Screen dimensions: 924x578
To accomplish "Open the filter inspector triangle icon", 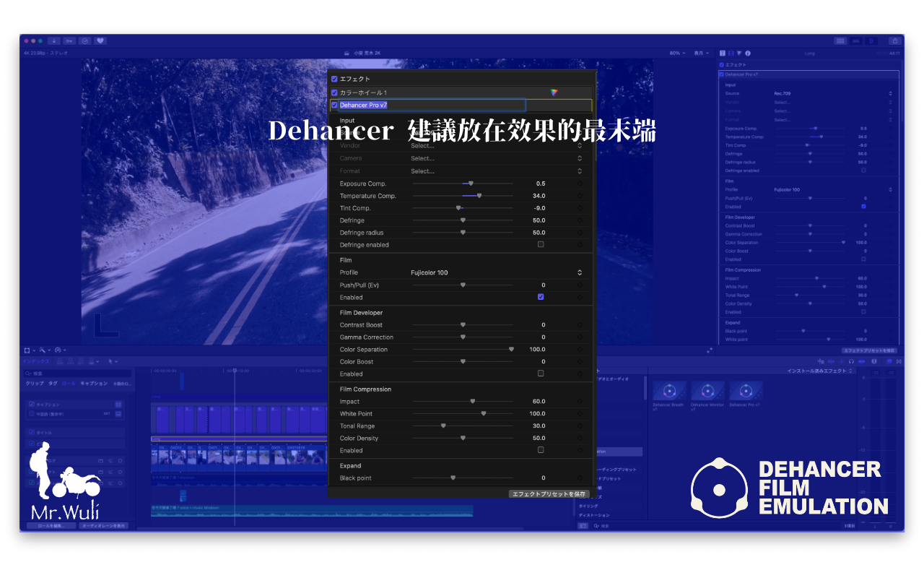I will point(739,53).
